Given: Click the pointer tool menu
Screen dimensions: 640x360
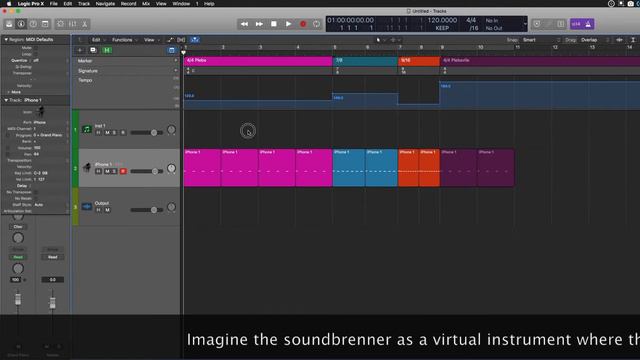Looking at the screenshot, I should pos(380,40).
